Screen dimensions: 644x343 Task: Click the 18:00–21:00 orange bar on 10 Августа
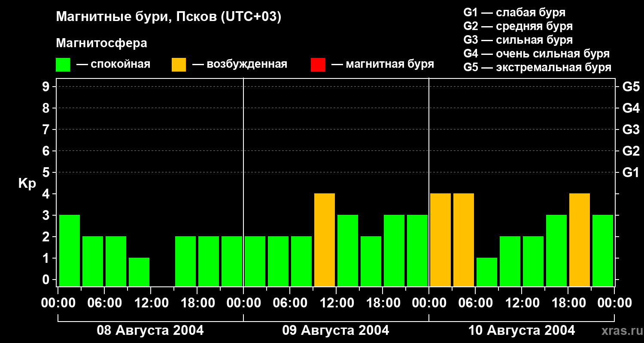580,240
